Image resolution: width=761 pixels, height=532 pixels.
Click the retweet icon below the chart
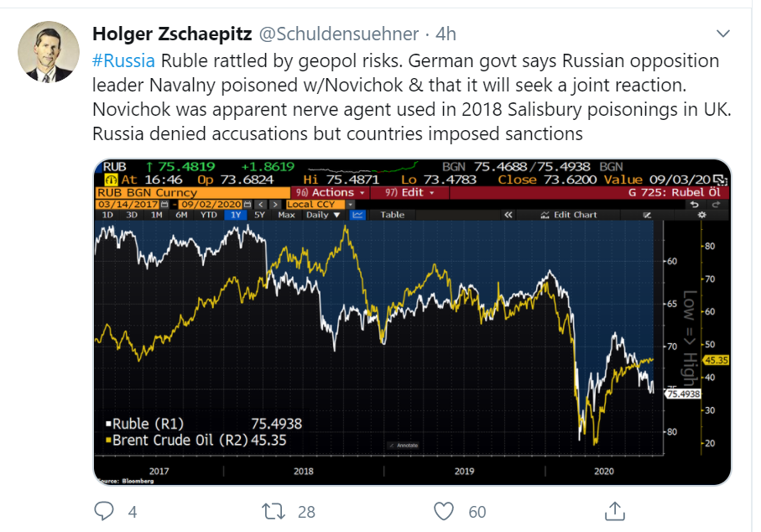tap(272, 510)
